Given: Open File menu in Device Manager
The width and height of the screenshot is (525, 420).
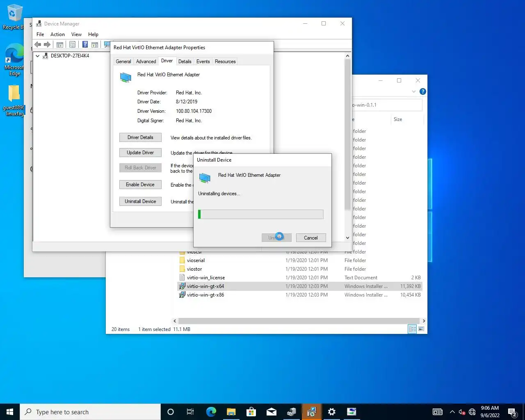Looking at the screenshot, I should pyautogui.click(x=40, y=34).
